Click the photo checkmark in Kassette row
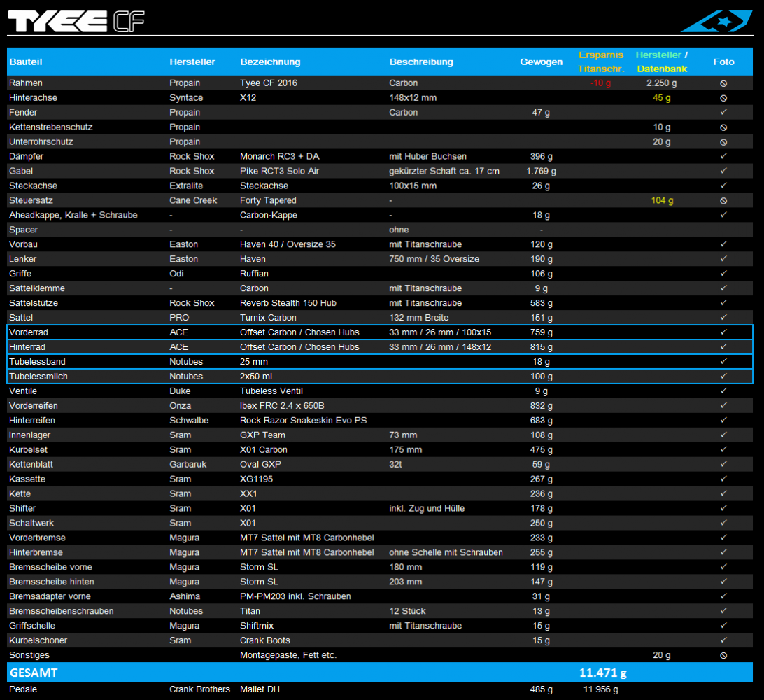Image resolution: width=764 pixels, height=700 pixels. (723, 479)
